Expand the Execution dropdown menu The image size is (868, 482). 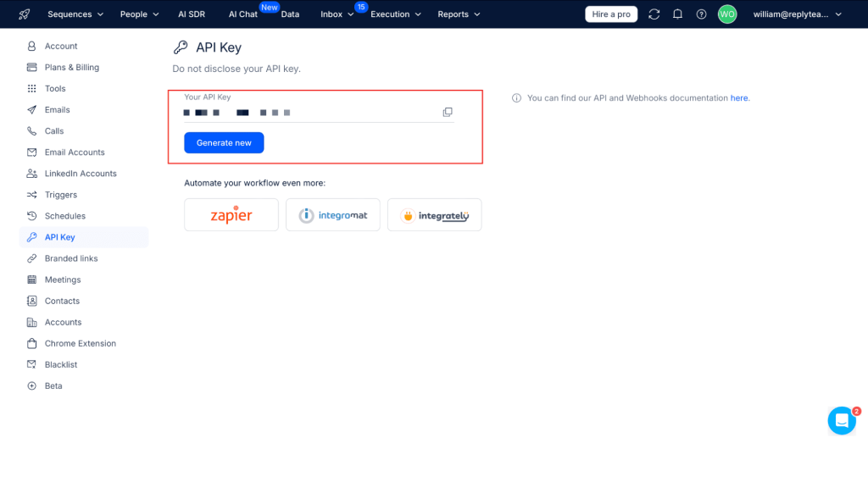click(396, 14)
